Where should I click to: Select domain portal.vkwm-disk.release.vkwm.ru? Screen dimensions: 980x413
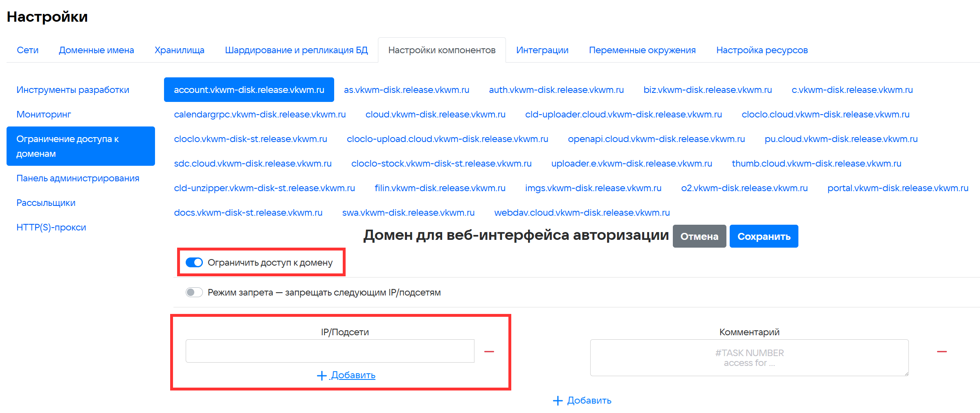coord(897,188)
